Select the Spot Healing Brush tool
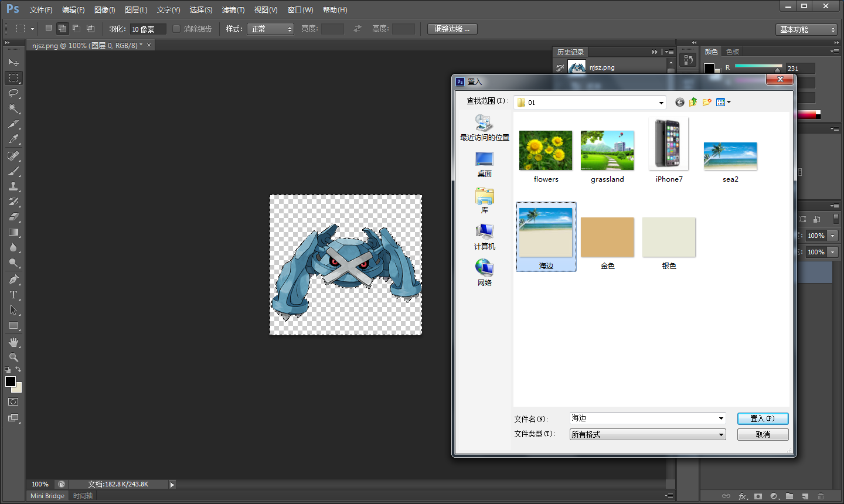This screenshot has width=844, height=504. pos(13,156)
